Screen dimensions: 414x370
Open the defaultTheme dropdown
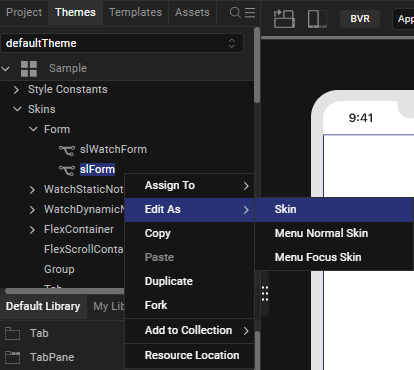[122, 43]
